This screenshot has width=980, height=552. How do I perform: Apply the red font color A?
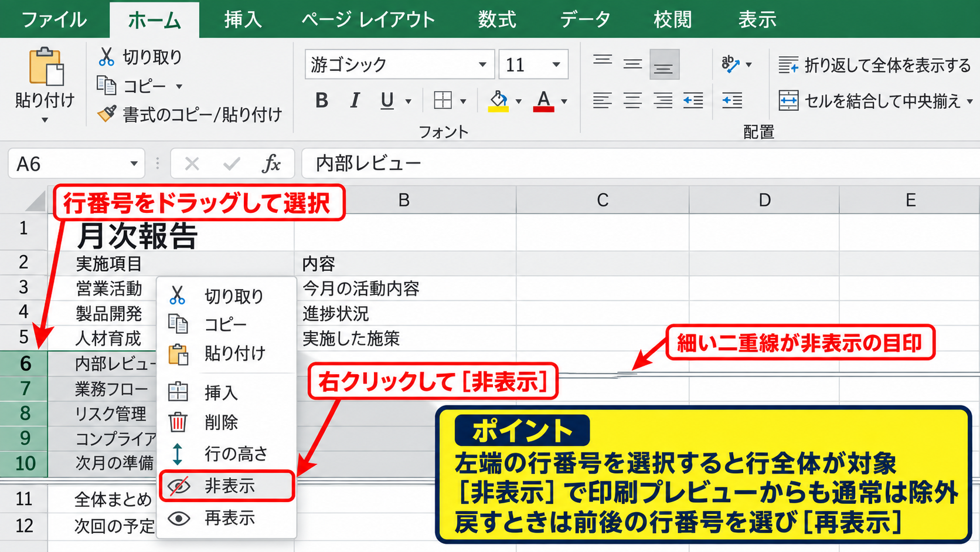click(543, 101)
